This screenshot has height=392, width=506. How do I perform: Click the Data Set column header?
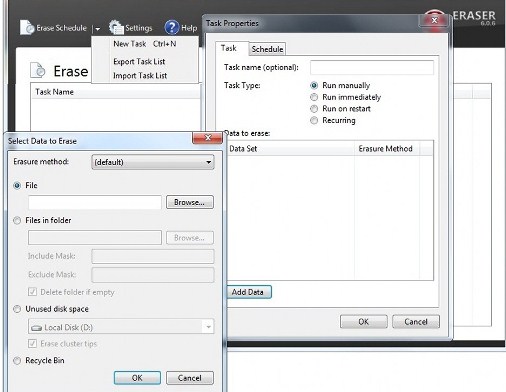point(291,149)
